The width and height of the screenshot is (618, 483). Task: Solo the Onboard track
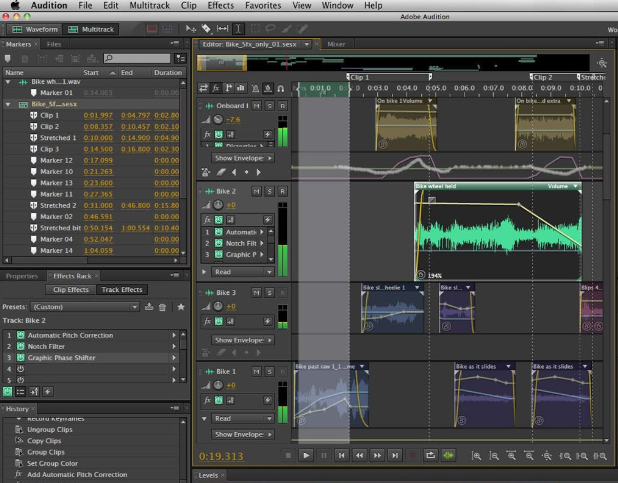click(270, 106)
